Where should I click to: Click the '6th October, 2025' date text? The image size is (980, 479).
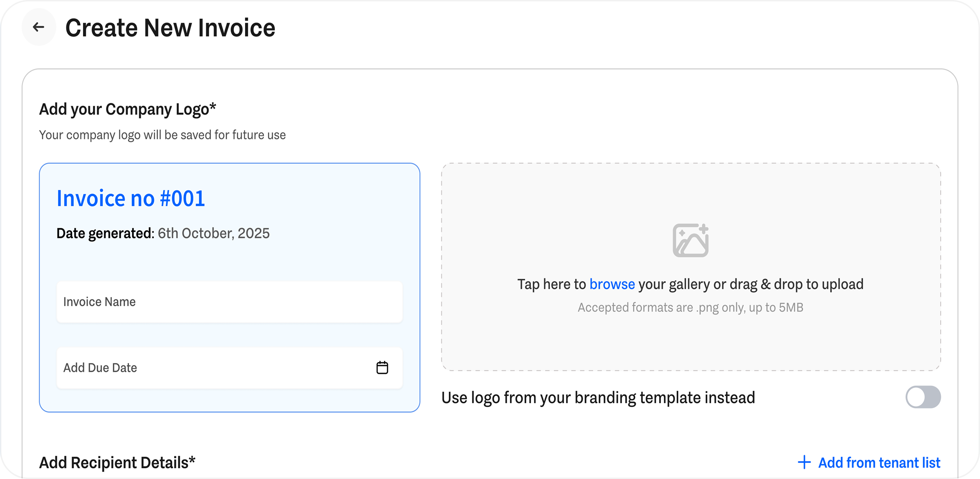213,234
